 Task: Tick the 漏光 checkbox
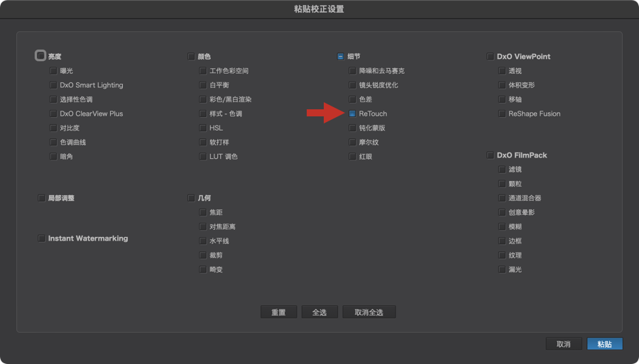coord(502,270)
